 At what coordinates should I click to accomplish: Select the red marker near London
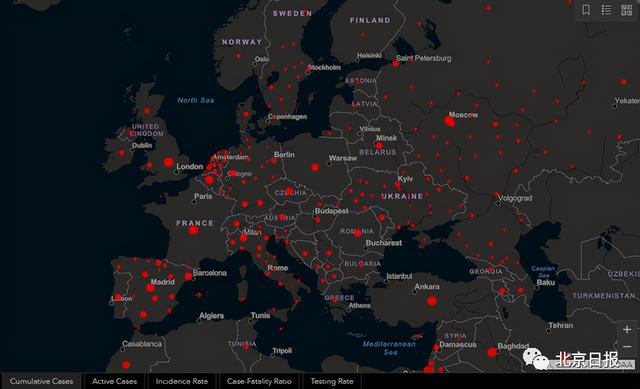[169, 162]
